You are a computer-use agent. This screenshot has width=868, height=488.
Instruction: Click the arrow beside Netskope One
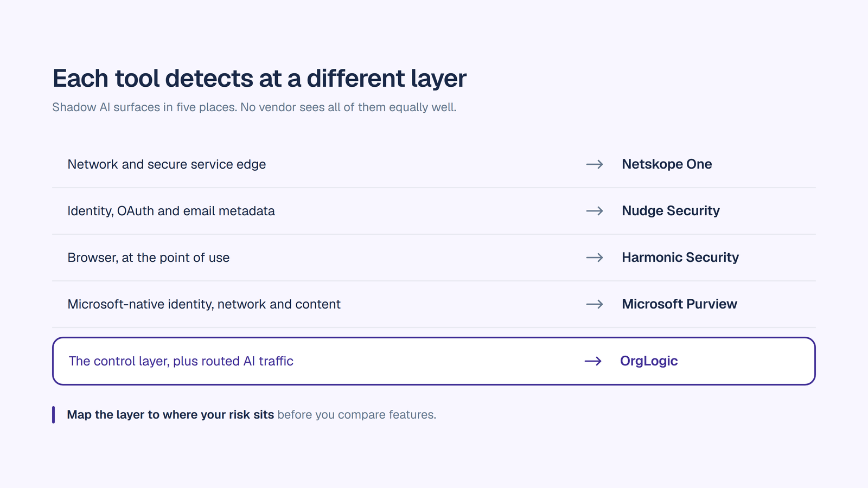[595, 164]
